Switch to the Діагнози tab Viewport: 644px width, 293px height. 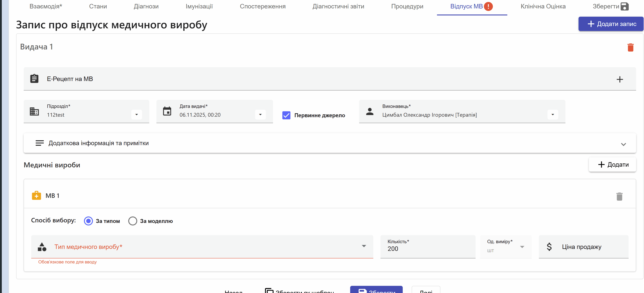click(x=146, y=6)
